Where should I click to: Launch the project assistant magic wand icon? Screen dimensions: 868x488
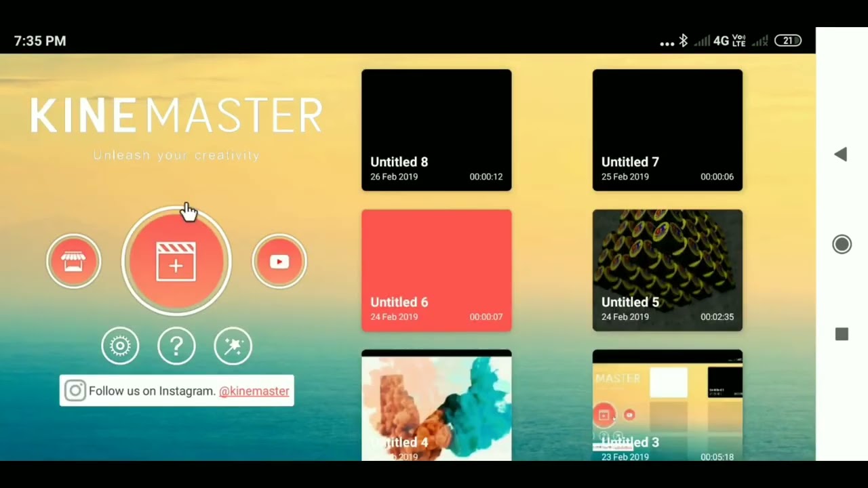coord(233,346)
